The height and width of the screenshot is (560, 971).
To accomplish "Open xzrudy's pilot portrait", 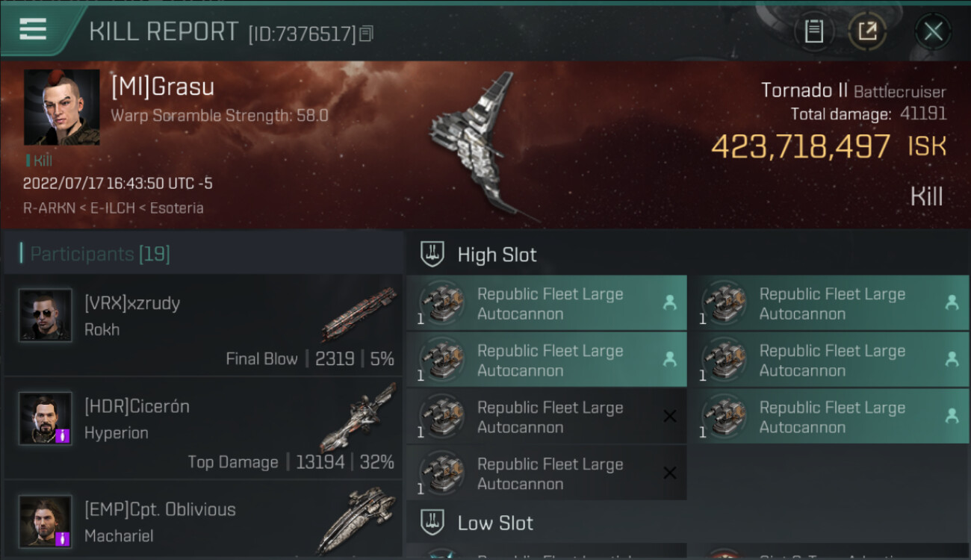I will coord(46,315).
